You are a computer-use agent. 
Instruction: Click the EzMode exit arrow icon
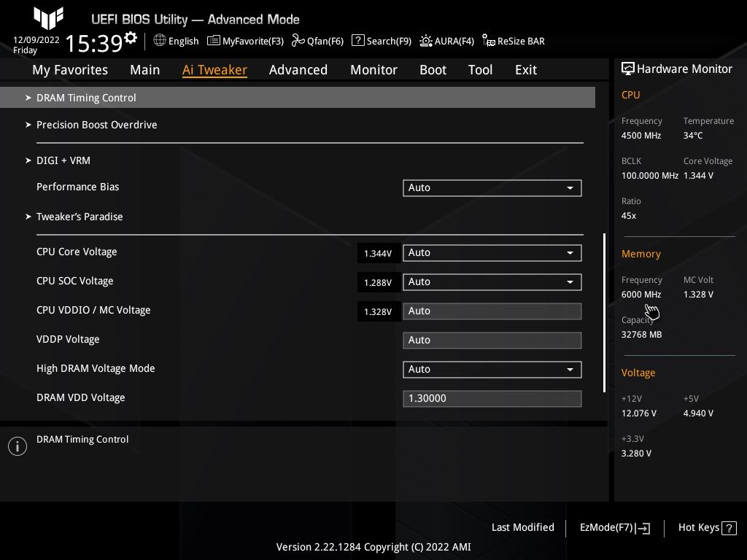pyautogui.click(x=643, y=528)
